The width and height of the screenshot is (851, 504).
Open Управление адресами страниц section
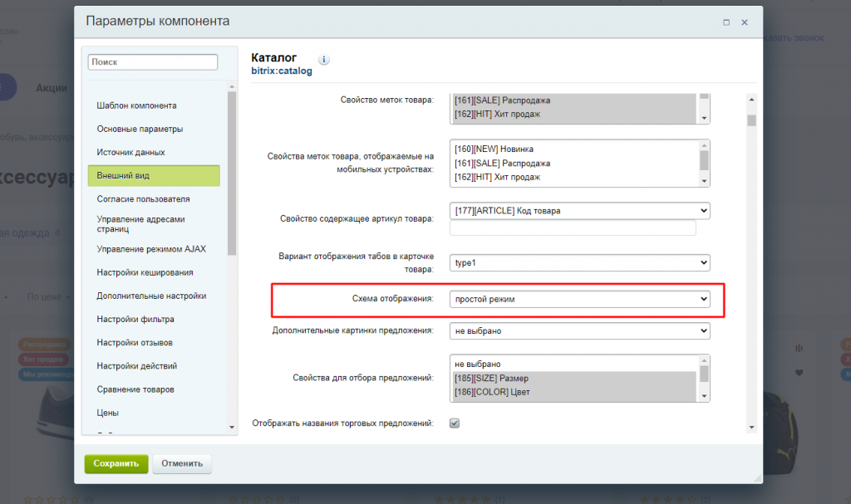click(141, 224)
